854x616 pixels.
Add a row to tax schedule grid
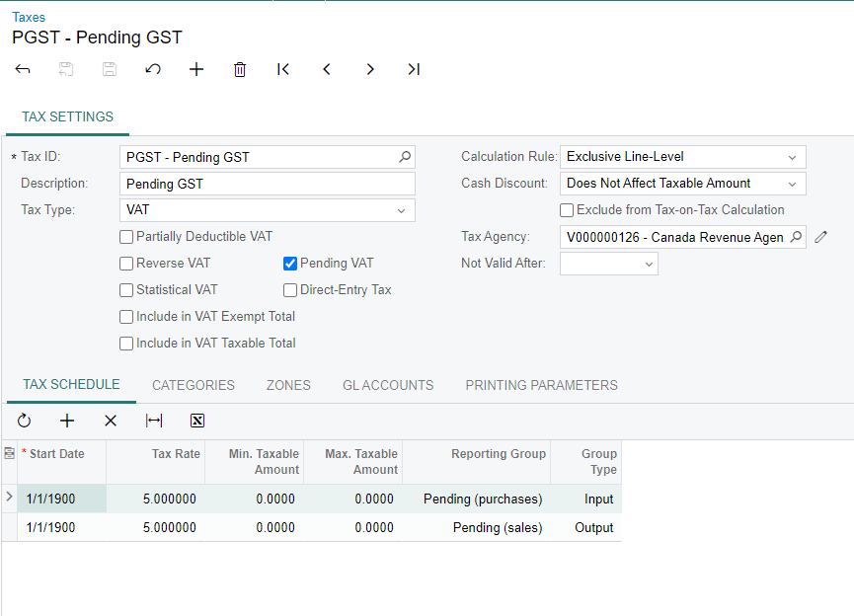[x=67, y=421]
